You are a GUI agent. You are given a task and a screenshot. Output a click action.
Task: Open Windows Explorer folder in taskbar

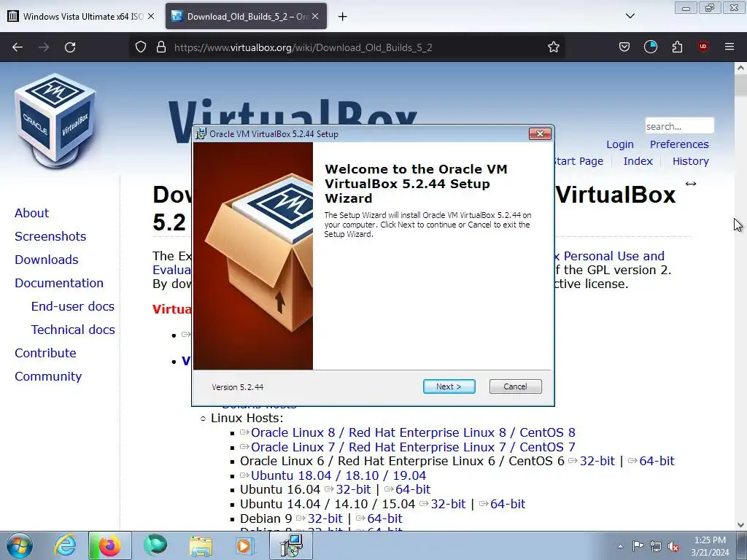201,545
